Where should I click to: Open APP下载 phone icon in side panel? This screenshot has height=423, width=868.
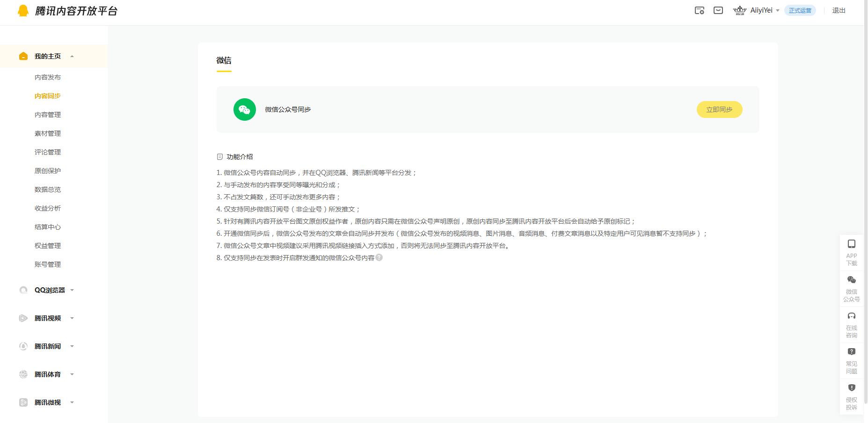click(x=852, y=244)
